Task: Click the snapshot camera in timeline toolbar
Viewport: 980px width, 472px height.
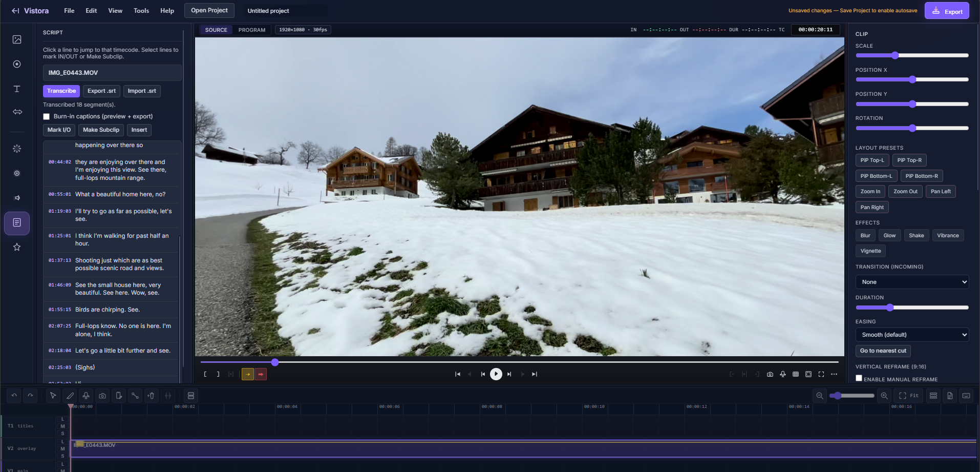Action: click(102, 396)
